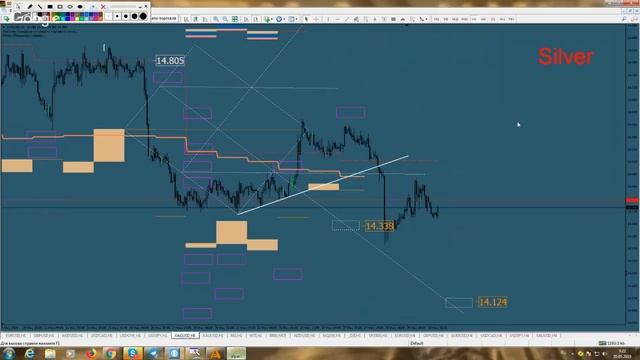Switch to M1 timeframe
640x360 pixels.
[x=436, y=19]
